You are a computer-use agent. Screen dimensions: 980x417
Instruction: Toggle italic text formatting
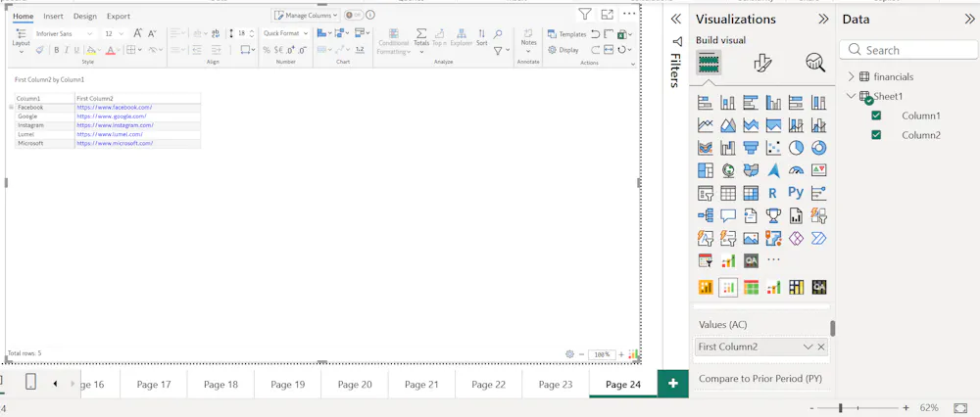coord(67,50)
